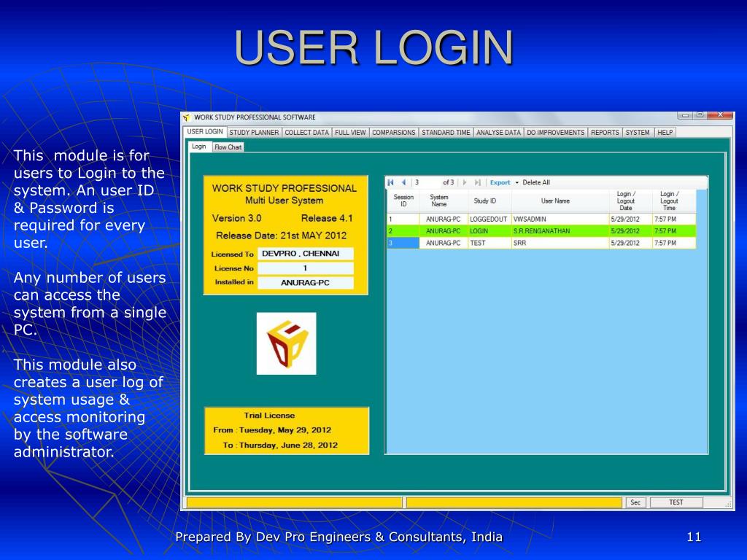This screenshot has width=747, height=560.
Task: Advance to the next record
Action: (464, 182)
